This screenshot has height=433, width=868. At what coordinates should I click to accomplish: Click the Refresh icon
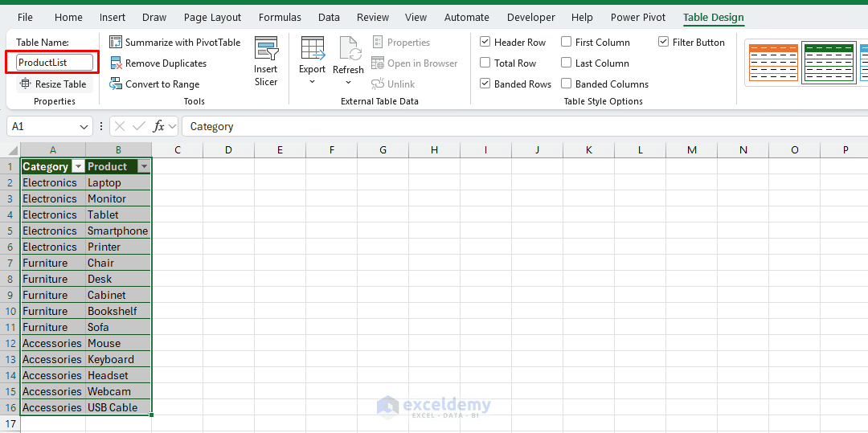(349, 49)
